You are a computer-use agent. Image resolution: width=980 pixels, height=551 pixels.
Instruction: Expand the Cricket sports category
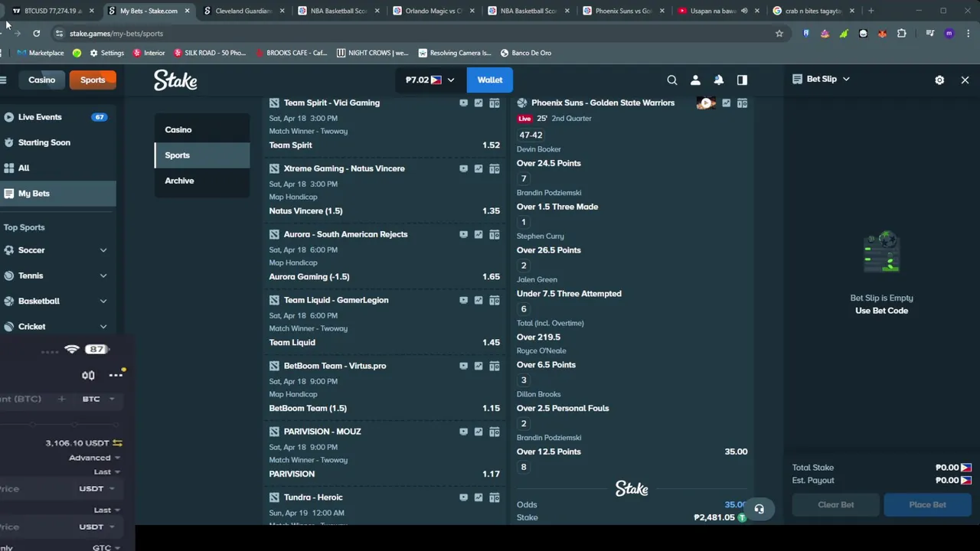click(x=103, y=327)
